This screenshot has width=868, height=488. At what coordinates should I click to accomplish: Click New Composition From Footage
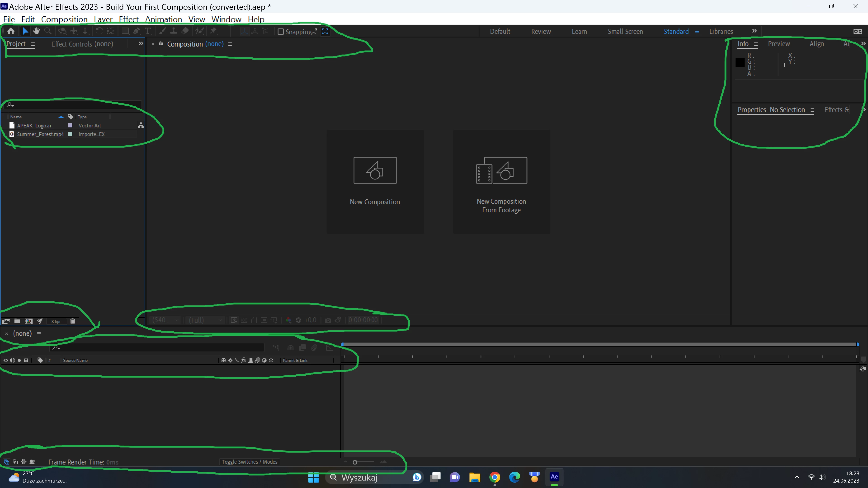coord(501,181)
